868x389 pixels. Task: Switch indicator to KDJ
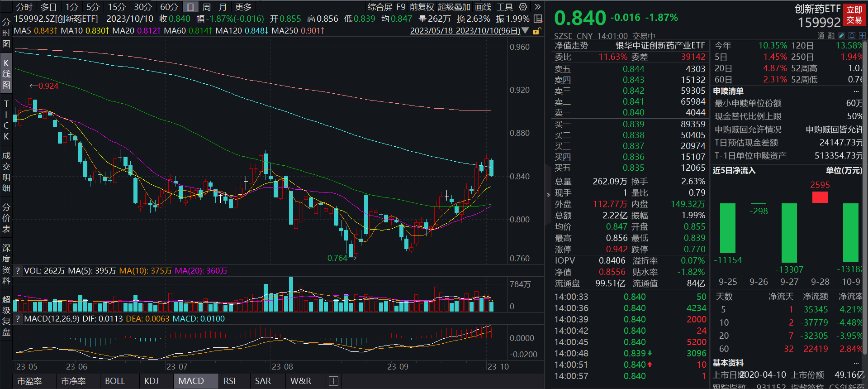[x=152, y=381]
